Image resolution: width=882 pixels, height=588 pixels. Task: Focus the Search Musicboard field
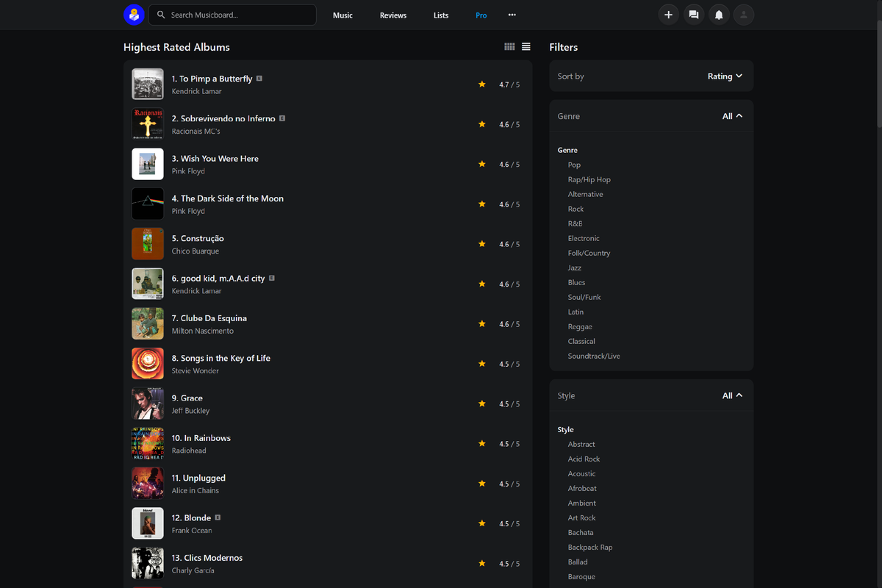point(232,15)
